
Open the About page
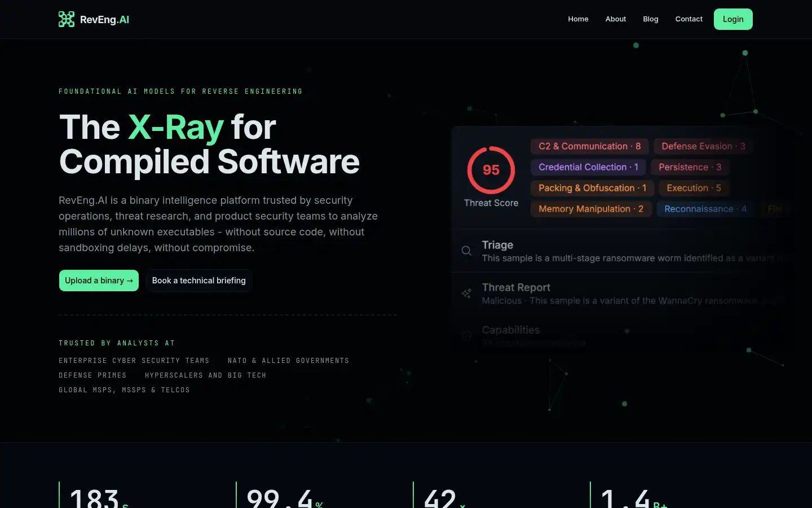coord(616,19)
